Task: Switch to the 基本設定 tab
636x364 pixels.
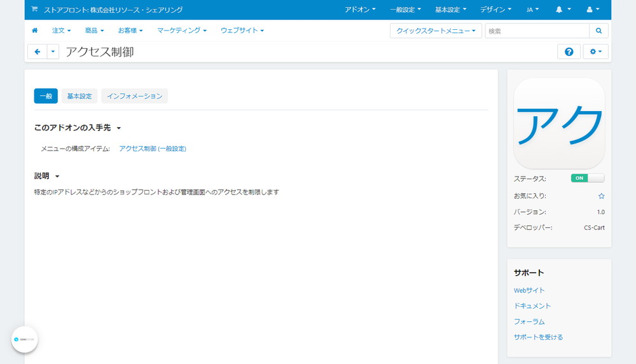Action: point(79,96)
